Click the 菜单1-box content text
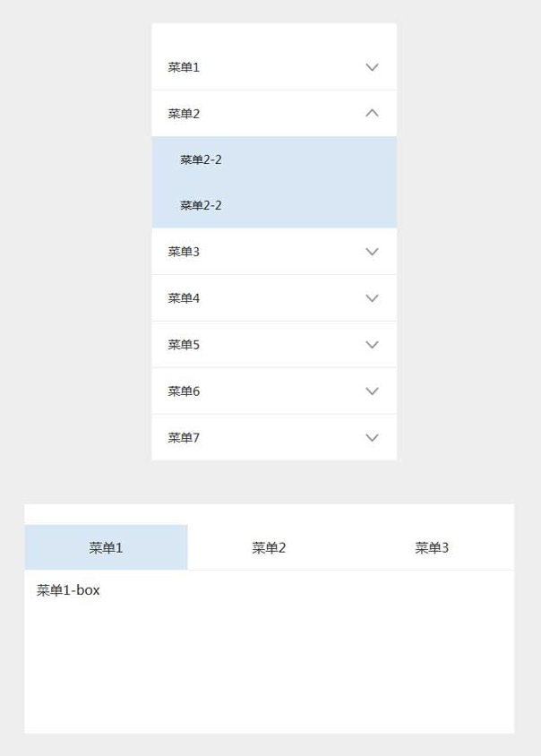This screenshot has height=756, width=541. click(68, 590)
